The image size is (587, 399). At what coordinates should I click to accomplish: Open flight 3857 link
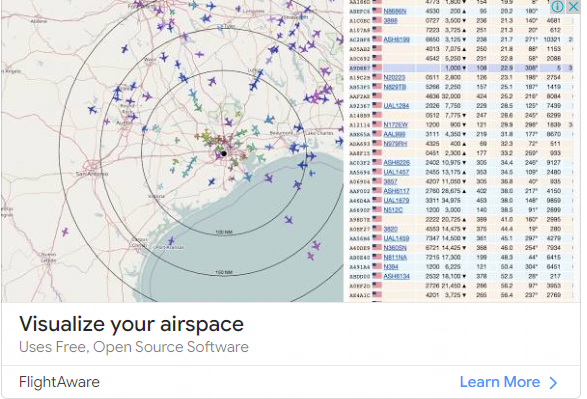coord(390,182)
